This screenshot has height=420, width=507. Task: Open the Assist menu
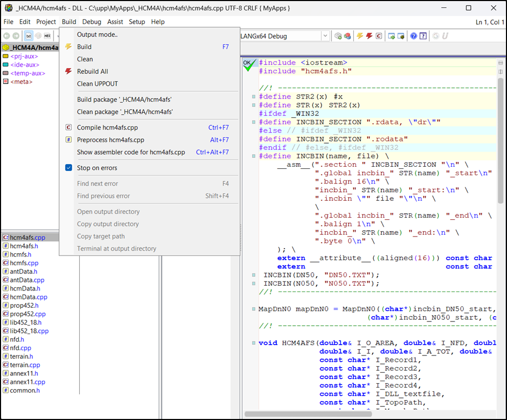click(115, 22)
